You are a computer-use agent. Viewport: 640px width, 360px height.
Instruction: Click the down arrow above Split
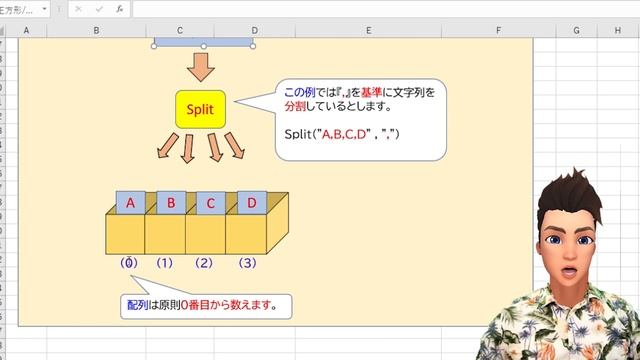pos(200,67)
